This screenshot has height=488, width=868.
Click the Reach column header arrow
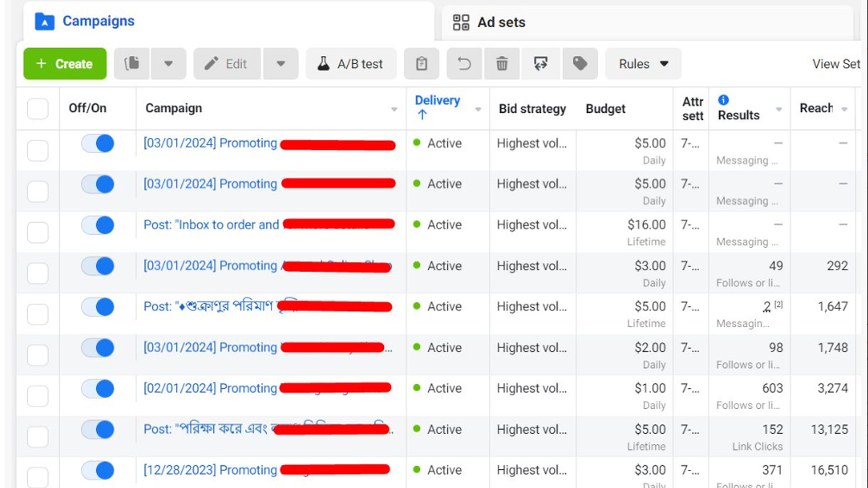(x=844, y=109)
